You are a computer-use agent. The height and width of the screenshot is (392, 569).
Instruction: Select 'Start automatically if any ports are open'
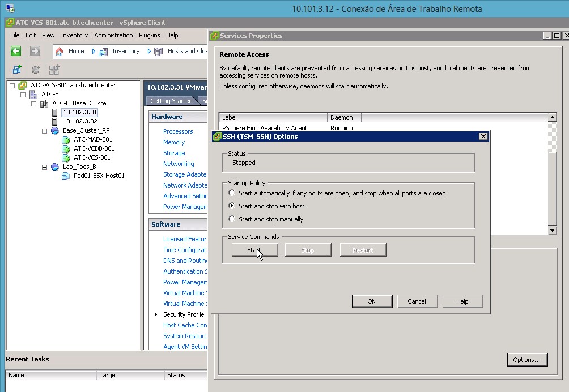point(231,193)
